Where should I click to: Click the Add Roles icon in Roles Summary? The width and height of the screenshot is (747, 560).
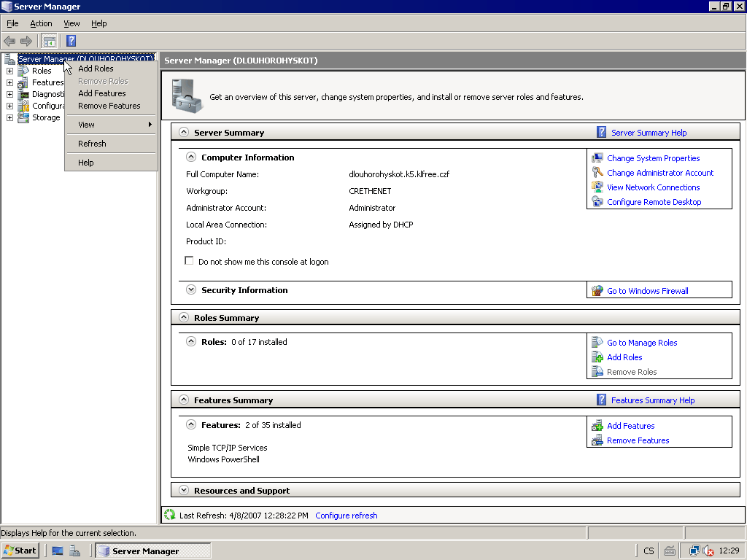coord(597,357)
